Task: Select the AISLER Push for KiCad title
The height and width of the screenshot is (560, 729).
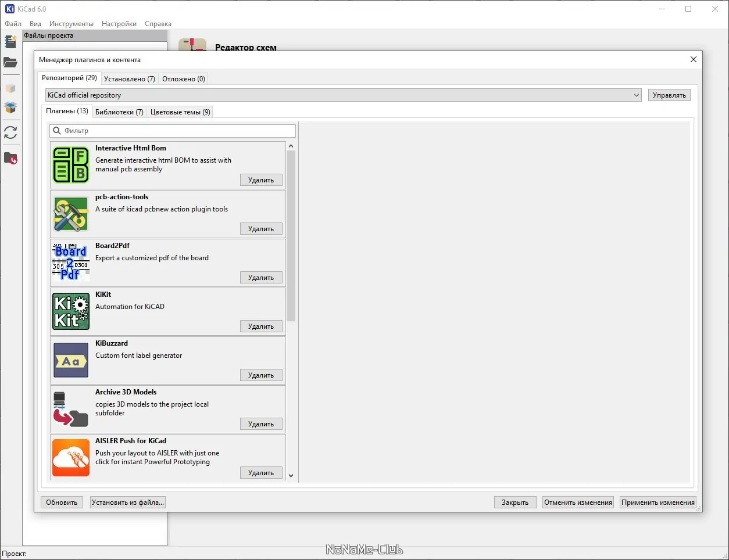Action: pos(131,441)
